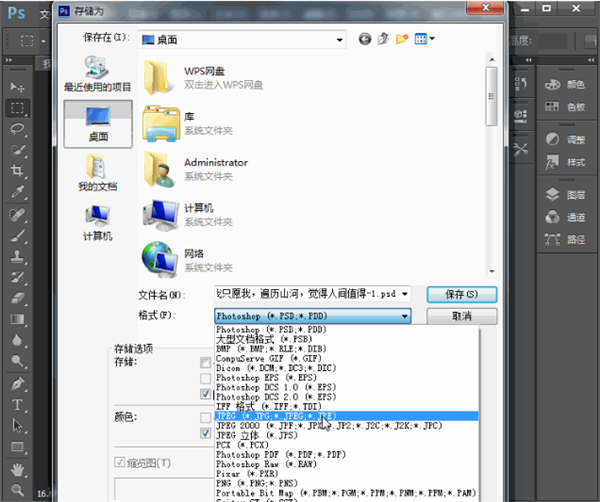Select the Spot Healing Brush tool
600x502 pixels.
(17, 215)
